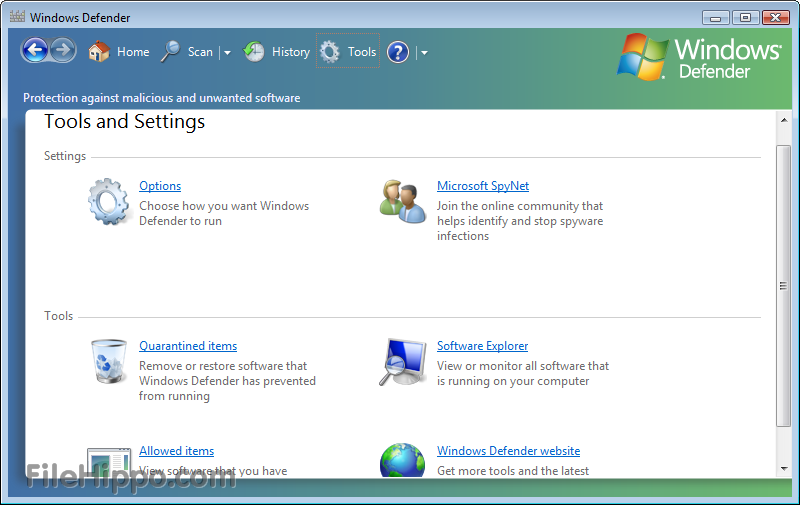800x505 pixels.
Task: Click 'Choose how you want Windows' description text
Action: [x=224, y=206]
